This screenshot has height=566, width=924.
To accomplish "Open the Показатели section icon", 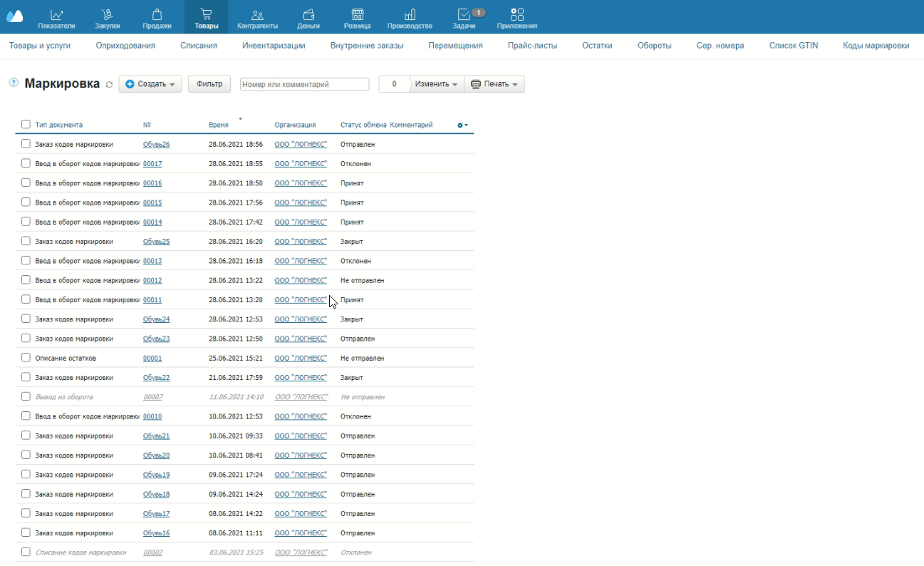I will 57,14.
